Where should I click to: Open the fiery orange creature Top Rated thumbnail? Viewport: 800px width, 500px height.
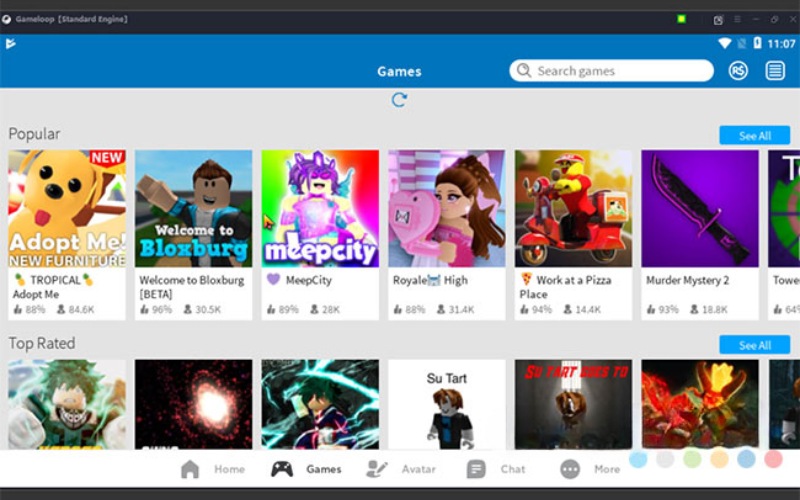coord(699,404)
